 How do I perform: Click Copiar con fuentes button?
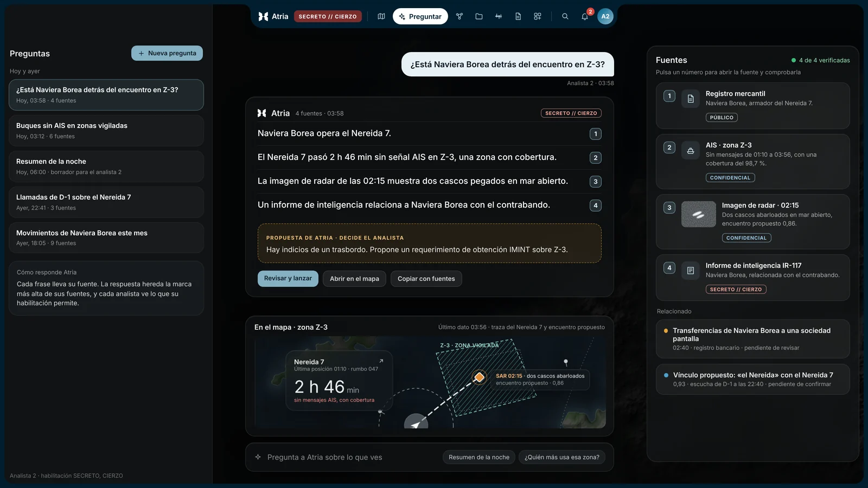(426, 279)
